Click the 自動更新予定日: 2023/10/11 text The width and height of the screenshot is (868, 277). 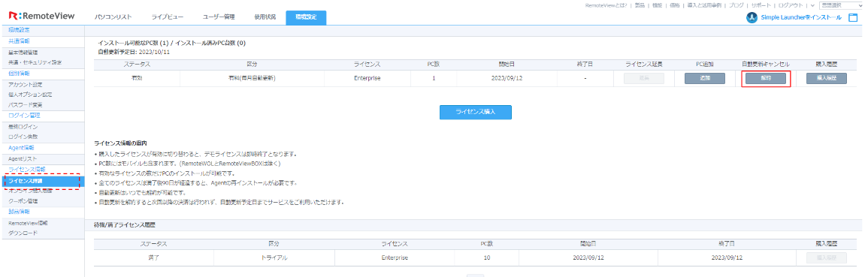pos(134,51)
